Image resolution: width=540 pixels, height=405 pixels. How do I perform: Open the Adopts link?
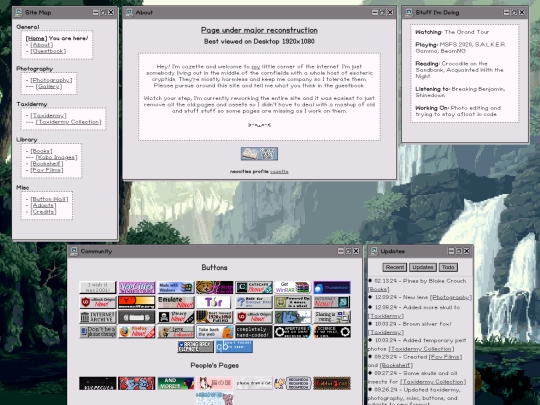point(43,205)
